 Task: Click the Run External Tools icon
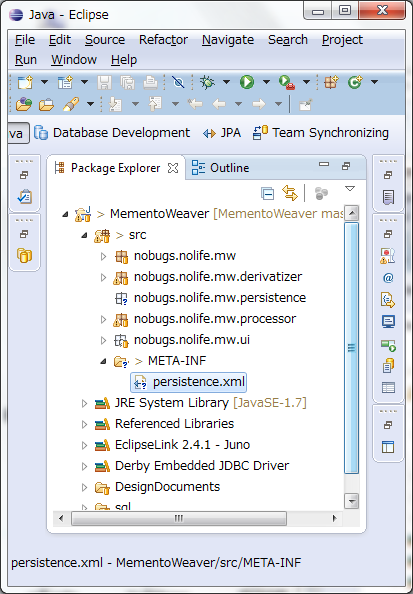click(287, 82)
